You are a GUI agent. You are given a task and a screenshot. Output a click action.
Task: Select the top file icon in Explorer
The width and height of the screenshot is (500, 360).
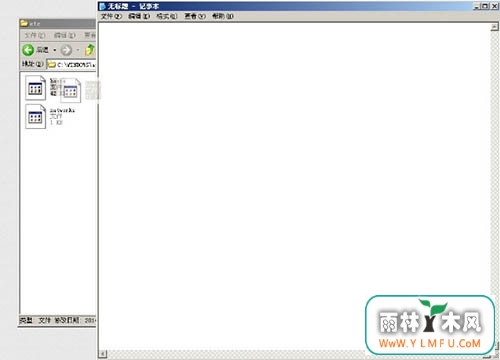pos(35,88)
